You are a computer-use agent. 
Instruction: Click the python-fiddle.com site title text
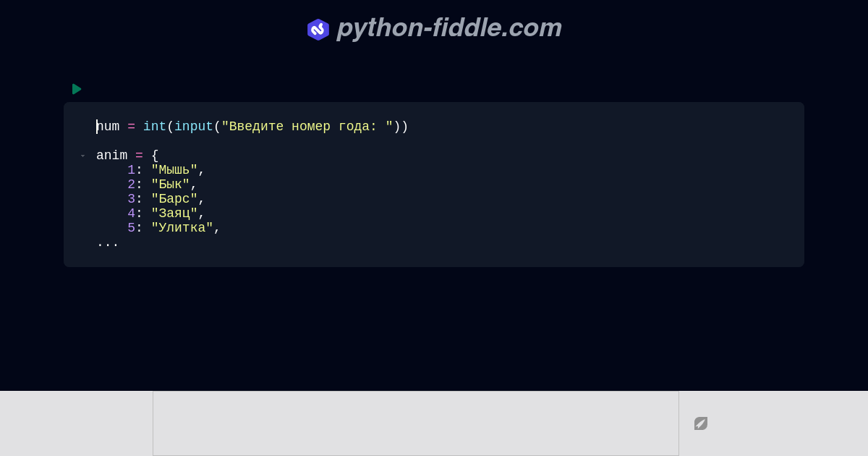(449, 28)
